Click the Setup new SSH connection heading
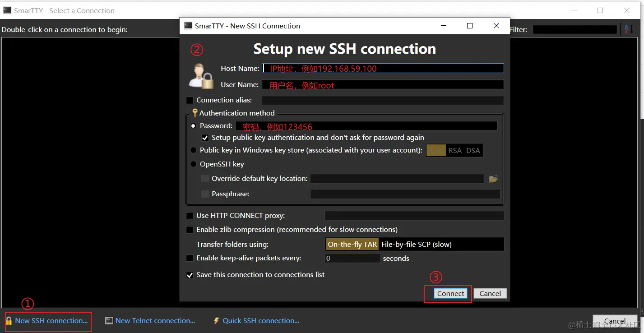The height and width of the screenshot is (333, 644). coord(345,49)
